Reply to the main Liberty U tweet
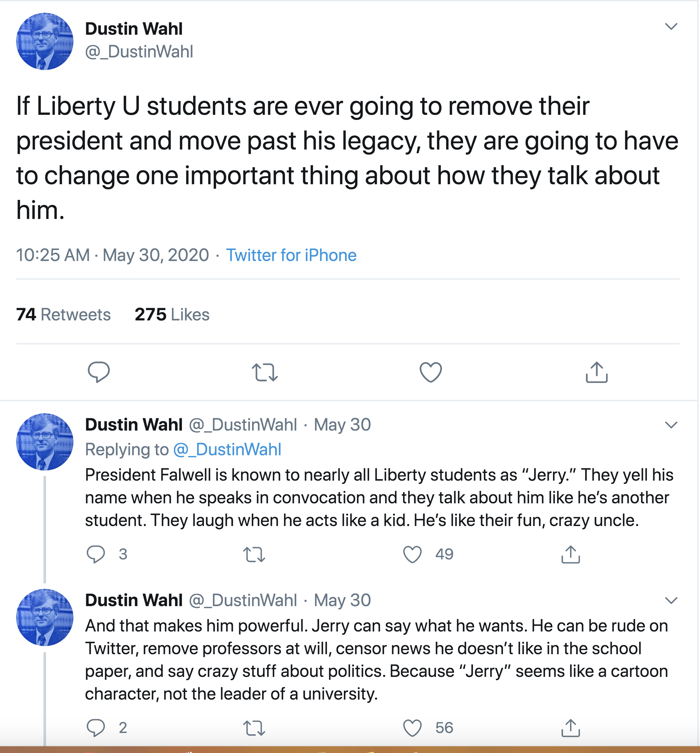This screenshot has width=700, height=753. pyautogui.click(x=99, y=372)
